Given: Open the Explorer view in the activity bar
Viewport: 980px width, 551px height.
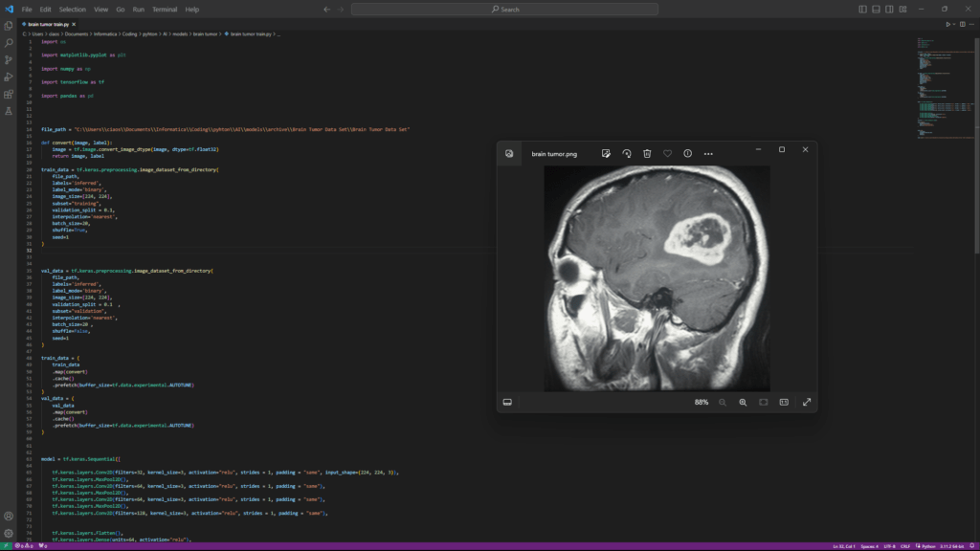Looking at the screenshot, I should (8, 26).
